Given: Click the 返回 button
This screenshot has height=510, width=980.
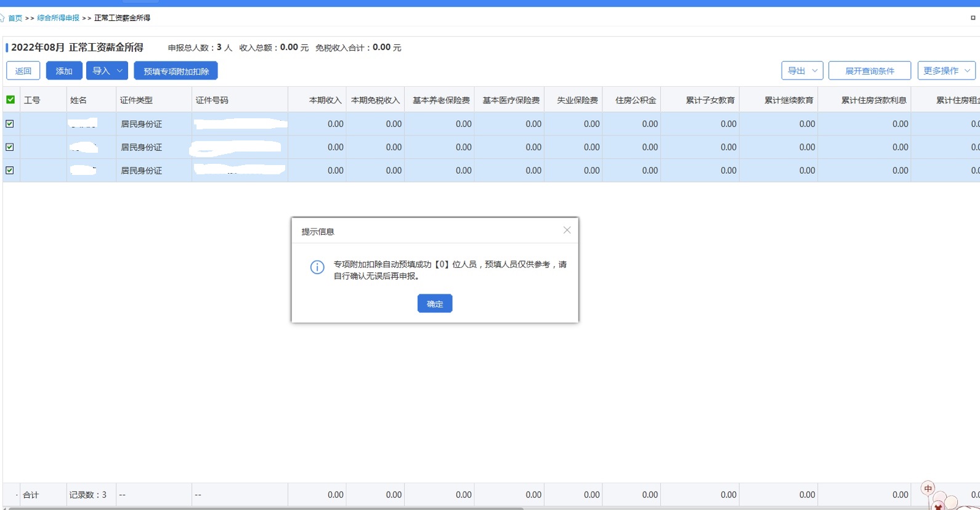Looking at the screenshot, I should point(23,71).
